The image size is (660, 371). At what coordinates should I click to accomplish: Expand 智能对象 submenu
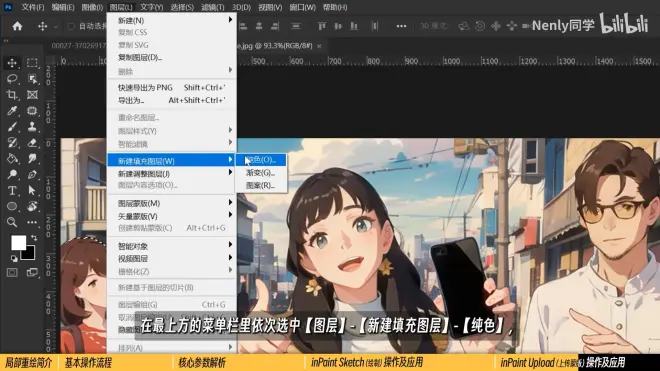[x=172, y=246]
